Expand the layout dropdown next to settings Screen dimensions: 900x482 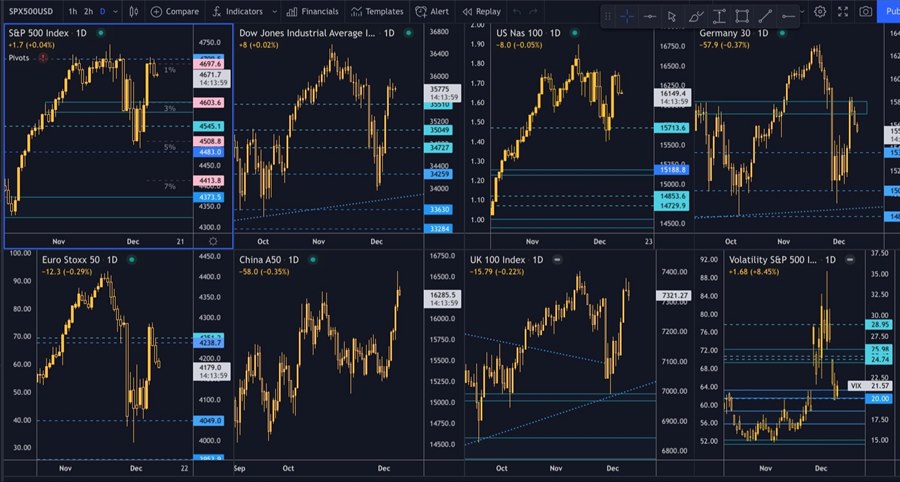[x=804, y=11]
